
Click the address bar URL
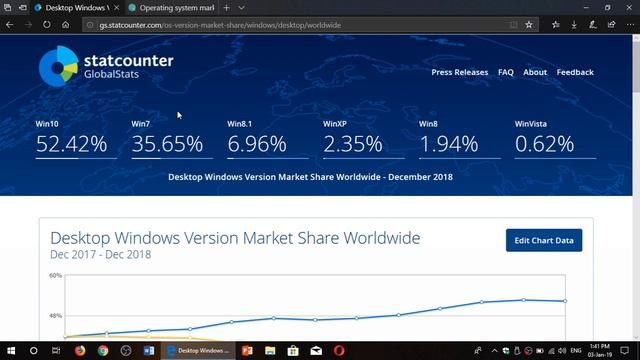coord(220,25)
